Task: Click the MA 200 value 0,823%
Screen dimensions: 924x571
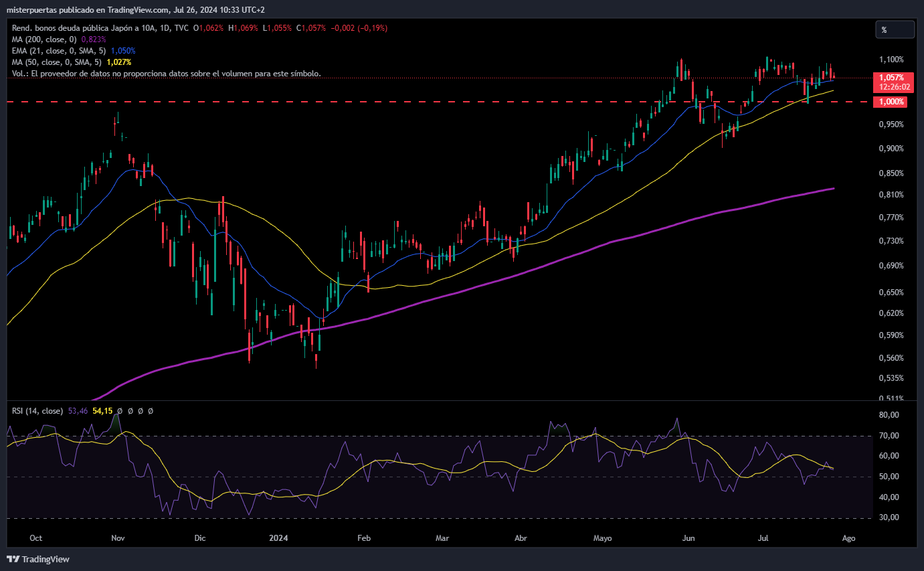Action: tap(94, 39)
